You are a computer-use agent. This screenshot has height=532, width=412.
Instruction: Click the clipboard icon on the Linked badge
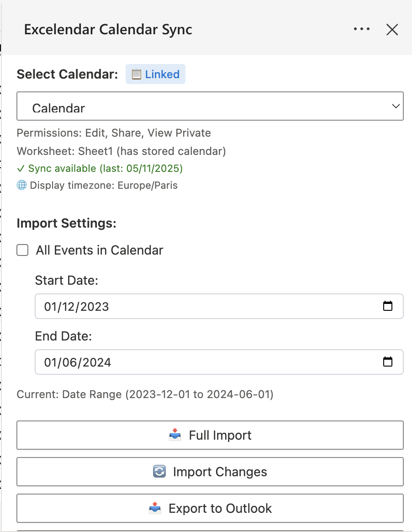click(x=137, y=74)
